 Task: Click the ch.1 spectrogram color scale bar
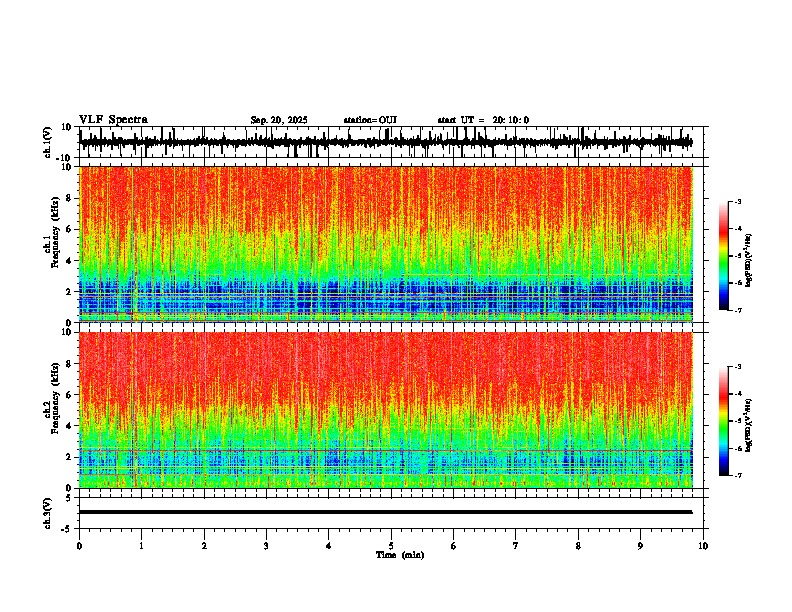(x=724, y=256)
